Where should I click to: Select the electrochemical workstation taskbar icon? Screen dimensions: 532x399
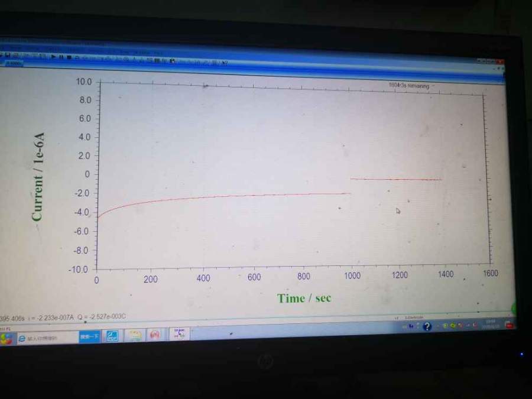(x=180, y=333)
